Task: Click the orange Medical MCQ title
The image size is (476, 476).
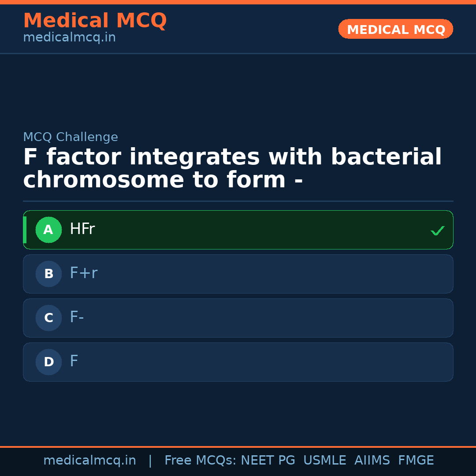Action: pyautogui.click(x=95, y=21)
